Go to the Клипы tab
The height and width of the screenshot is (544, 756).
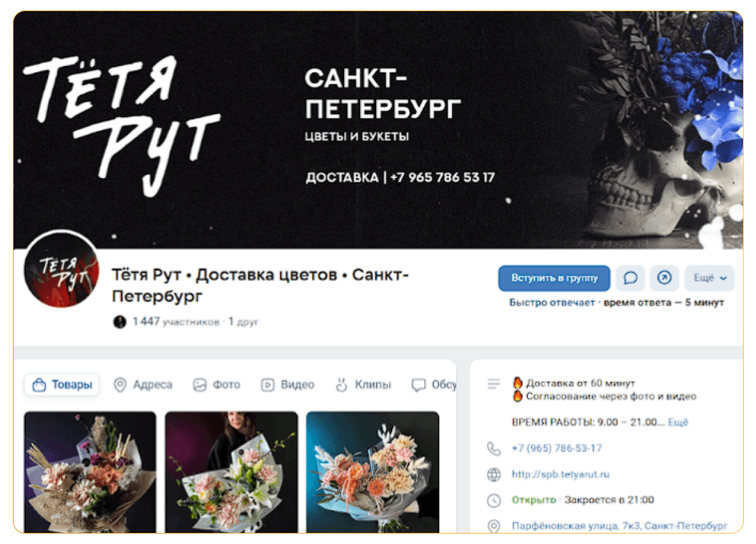[x=363, y=385]
